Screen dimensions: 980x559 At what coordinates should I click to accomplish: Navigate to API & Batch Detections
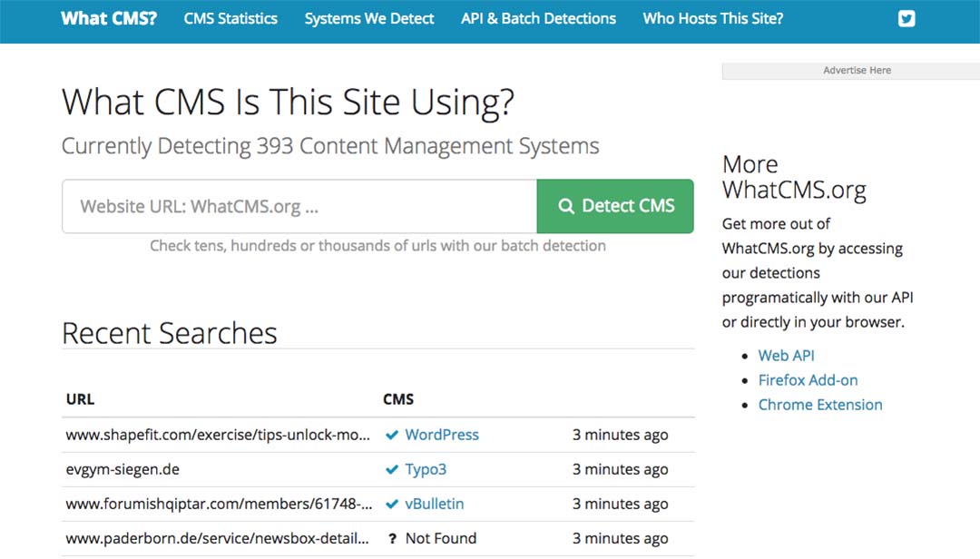point(538,19)
